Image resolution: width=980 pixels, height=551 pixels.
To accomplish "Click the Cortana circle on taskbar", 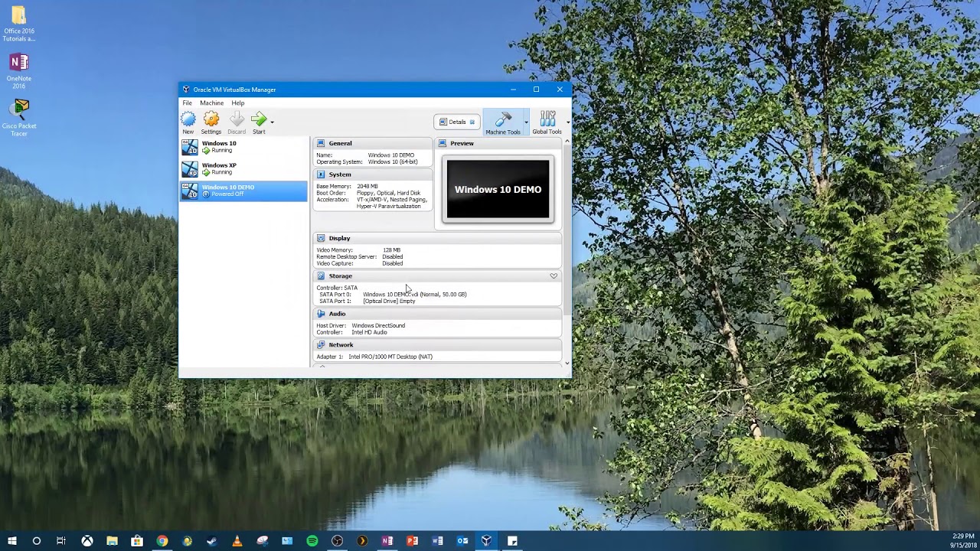I will [x=36, y=541].
